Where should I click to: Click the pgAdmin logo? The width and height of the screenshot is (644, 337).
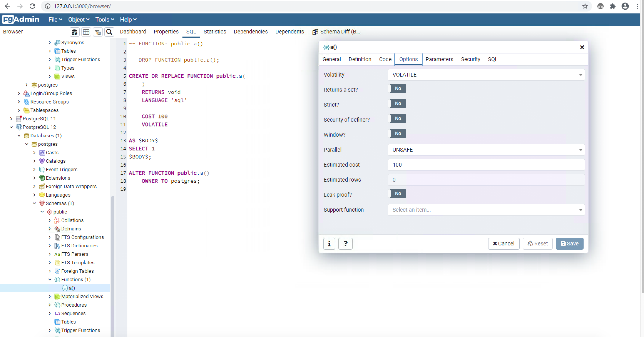click(x=21, y=19)
